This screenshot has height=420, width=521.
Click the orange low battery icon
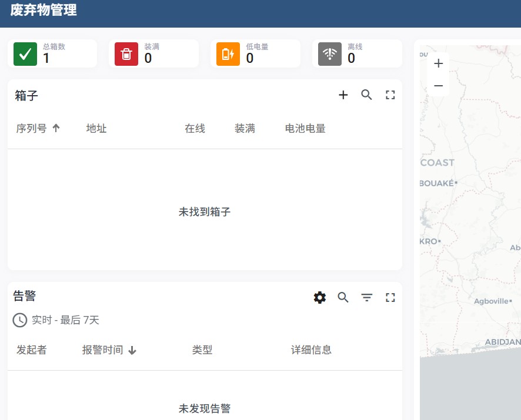click(x=228, y=54)
